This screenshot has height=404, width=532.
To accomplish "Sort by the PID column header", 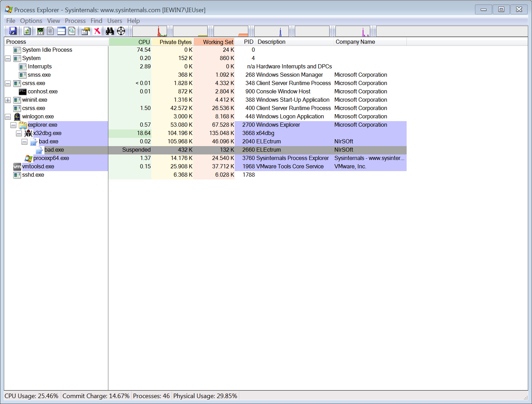I will [x=246, y=42].
